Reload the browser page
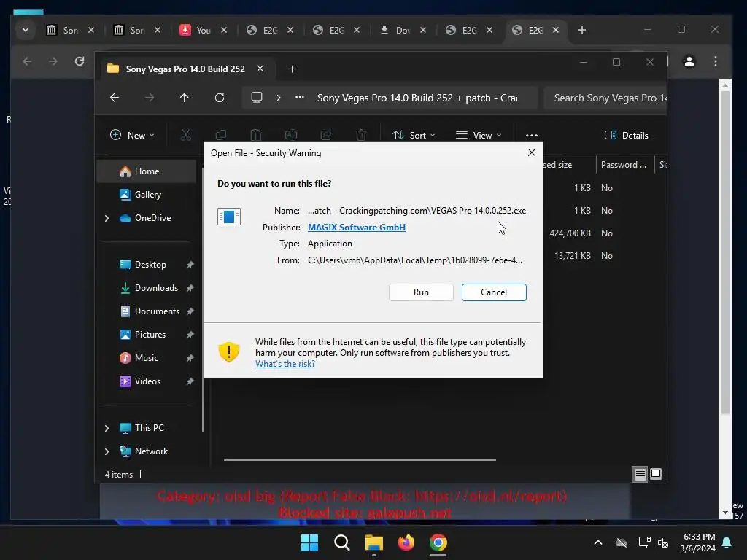The image size is (747, 560). (80, 61)
